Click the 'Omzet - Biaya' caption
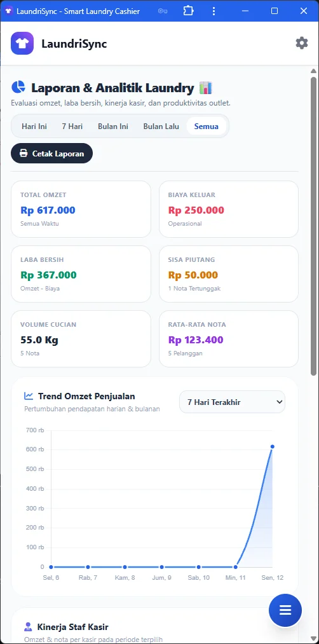319x644 pixels. (40, 289)
